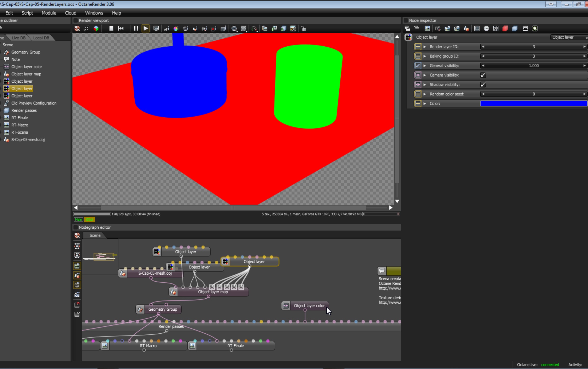Click the stop render button
Viewport: 588px width, 369px height.
coord(111,29)
